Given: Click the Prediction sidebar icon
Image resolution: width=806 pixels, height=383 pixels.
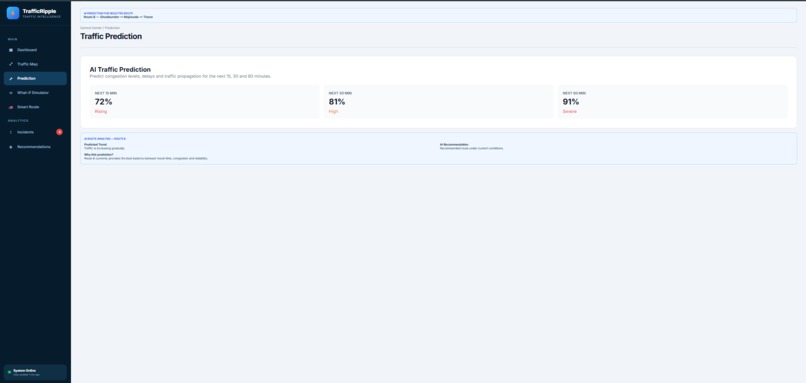Looking at the screenshot, I should coord(11,79).
